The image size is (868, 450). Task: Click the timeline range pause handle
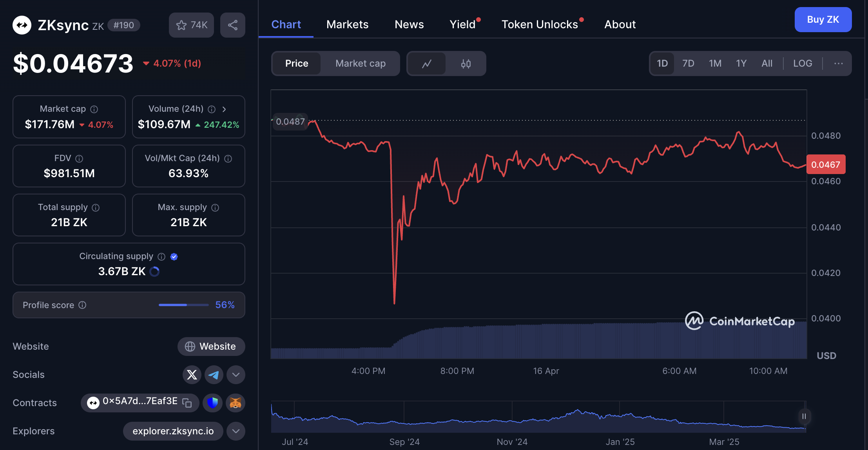click(804, 416)
